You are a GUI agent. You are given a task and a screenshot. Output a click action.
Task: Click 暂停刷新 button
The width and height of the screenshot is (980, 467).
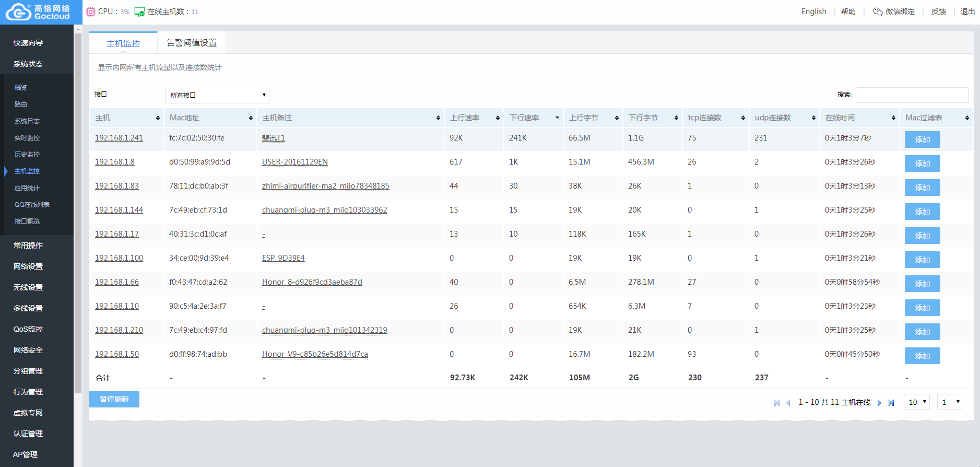click(x=114, y=399)
